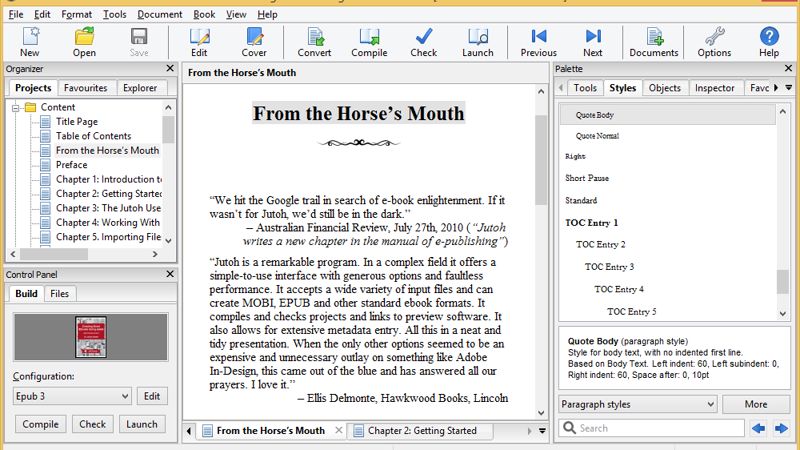Click the More button in Palette

coord(756,404)
